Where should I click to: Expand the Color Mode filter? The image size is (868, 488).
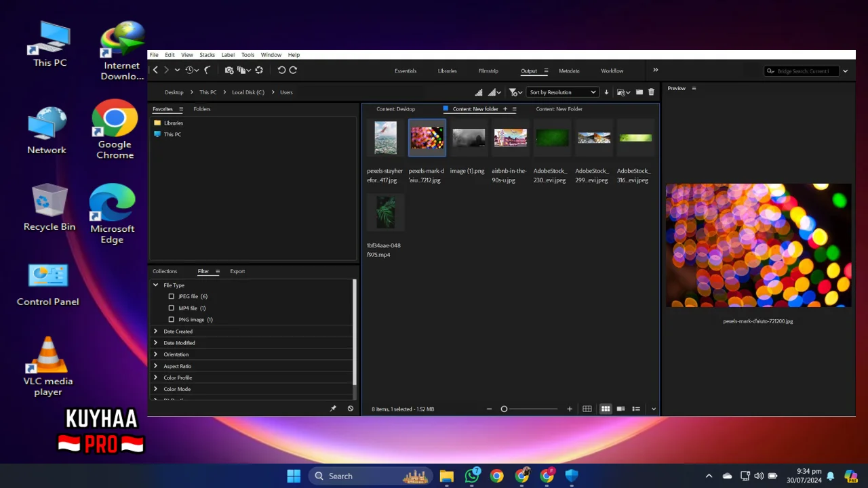[x=155, y=389]
